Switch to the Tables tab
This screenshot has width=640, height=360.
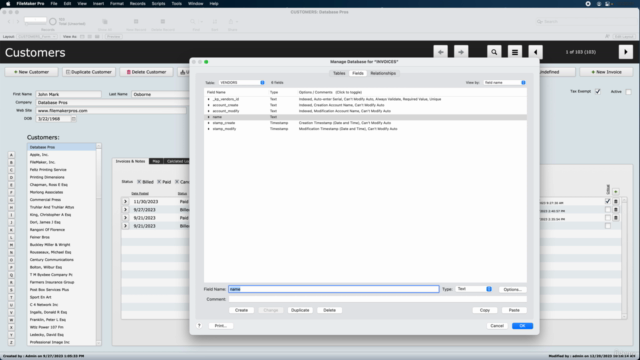coord(339,73)
